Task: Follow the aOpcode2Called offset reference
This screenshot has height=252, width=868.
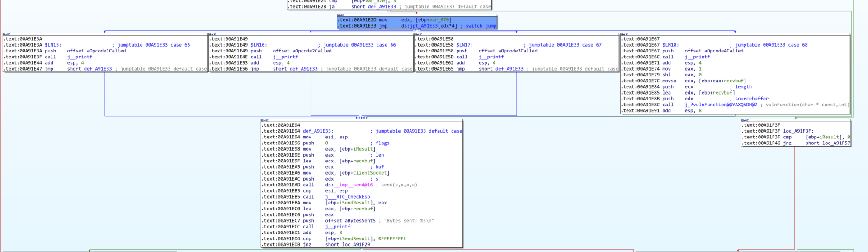Action: pyautogui.click(x=302, y=51)
